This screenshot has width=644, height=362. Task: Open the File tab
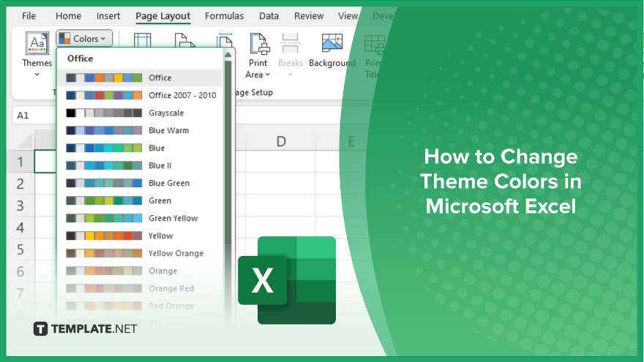point(29,16)
